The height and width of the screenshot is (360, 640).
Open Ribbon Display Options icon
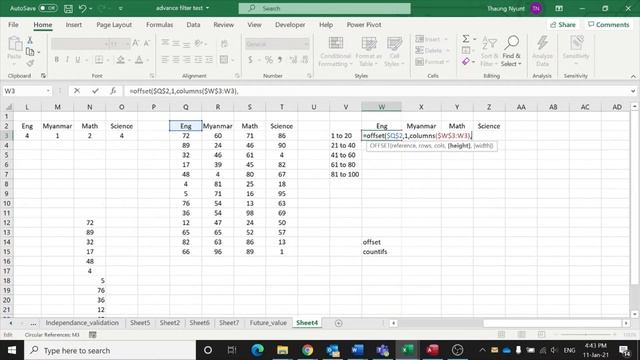click(559, 8)
